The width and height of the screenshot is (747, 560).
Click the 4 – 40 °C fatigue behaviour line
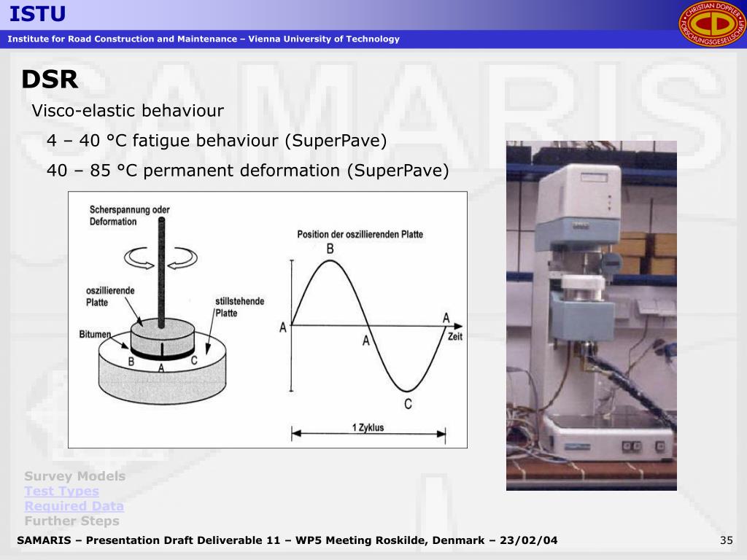coord(217,141)
